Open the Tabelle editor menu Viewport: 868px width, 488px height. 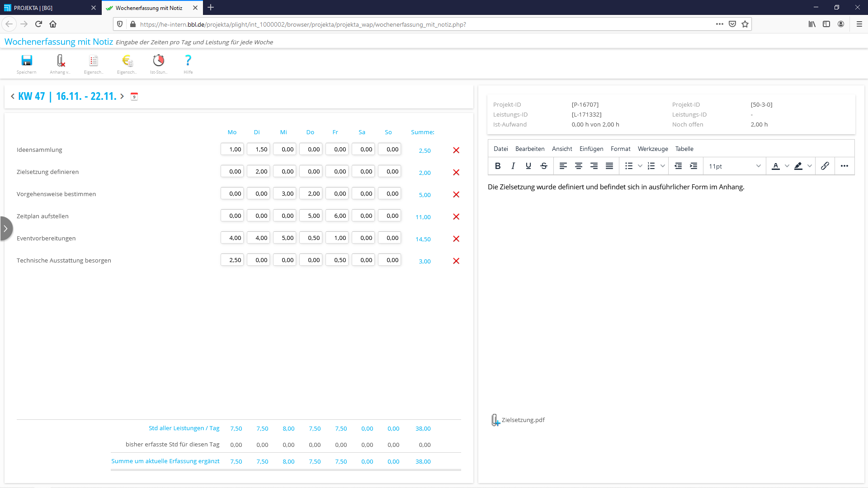coord(684,149)
